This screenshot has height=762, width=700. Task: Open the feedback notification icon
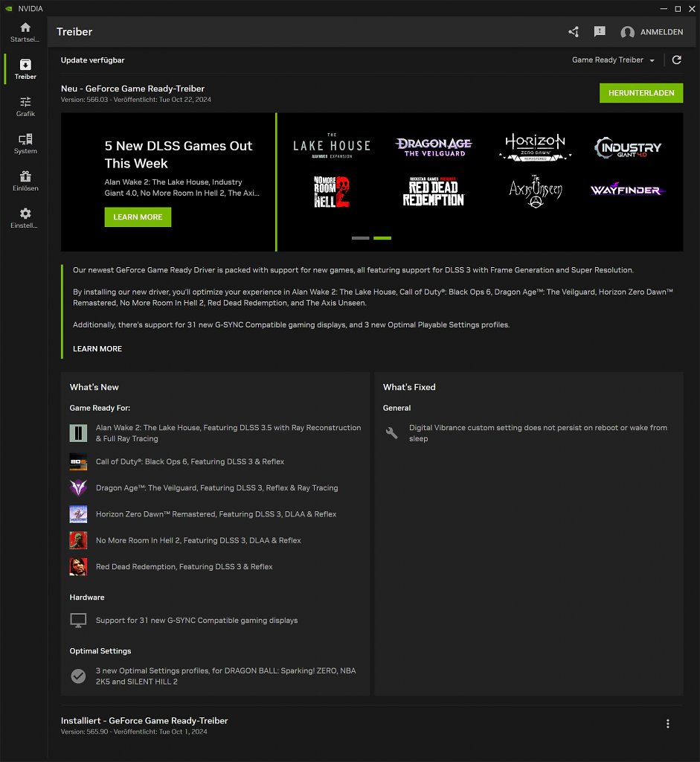click(600, 32)
